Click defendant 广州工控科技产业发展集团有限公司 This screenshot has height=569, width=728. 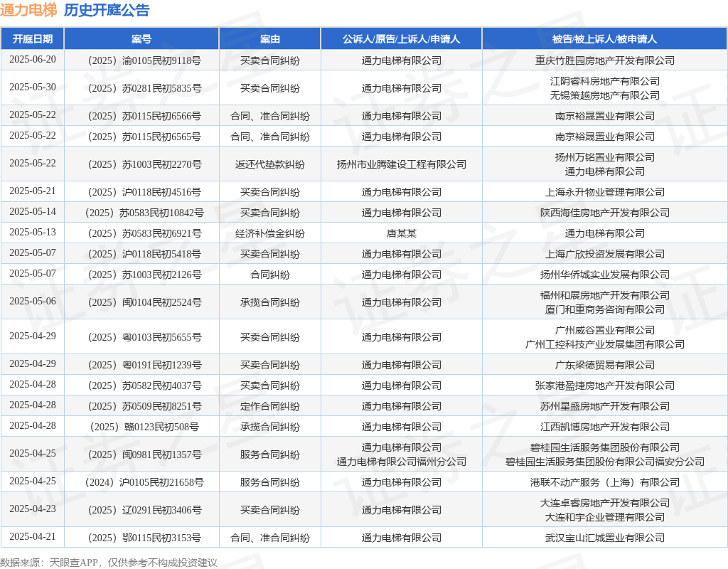pos(604,344)
